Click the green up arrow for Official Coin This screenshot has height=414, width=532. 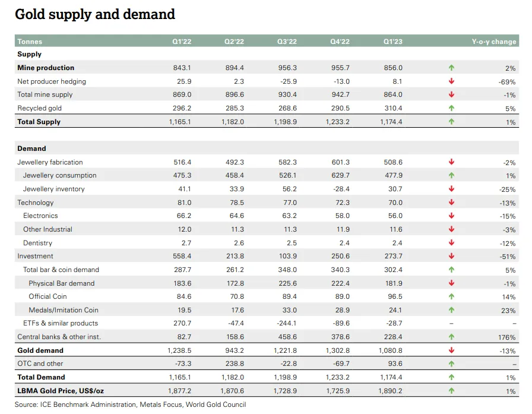pyautogui.click(x=451, y=296)
